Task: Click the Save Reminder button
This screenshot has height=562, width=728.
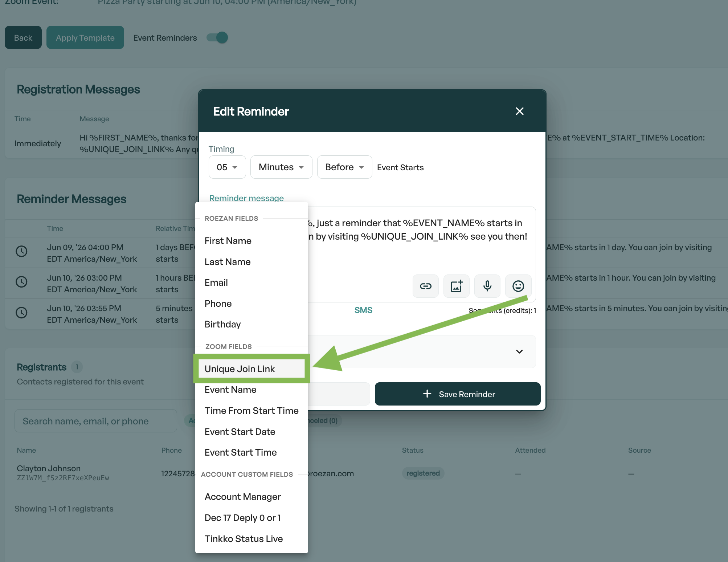Action: pos(458,394)
